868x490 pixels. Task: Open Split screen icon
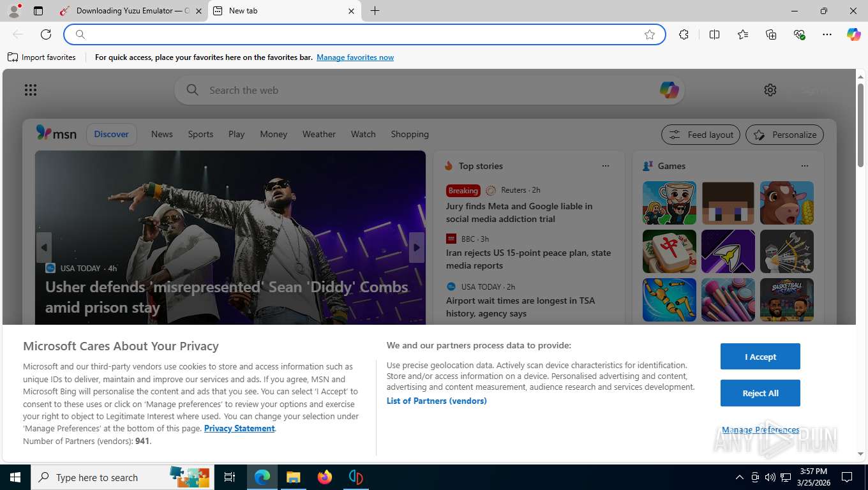pos(714,34)
